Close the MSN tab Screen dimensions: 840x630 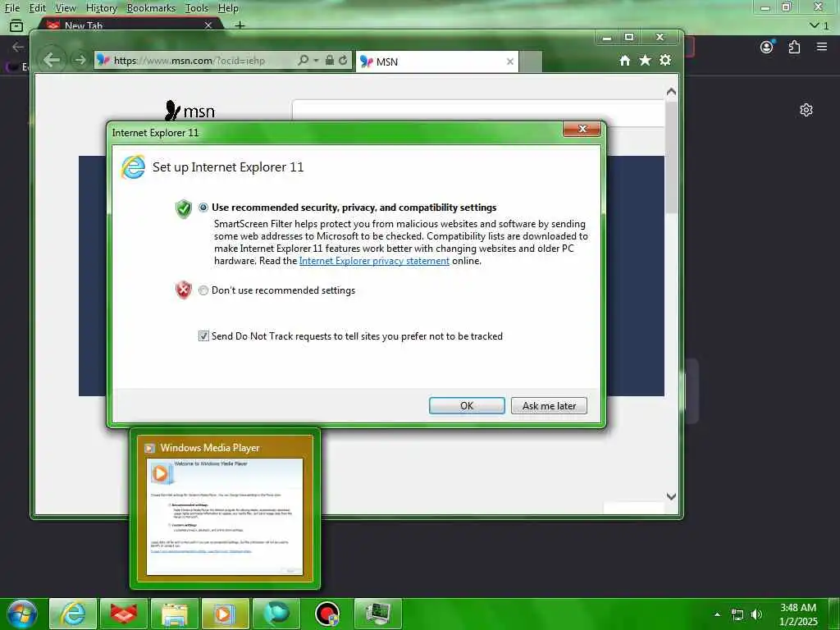tap(510, 62)
